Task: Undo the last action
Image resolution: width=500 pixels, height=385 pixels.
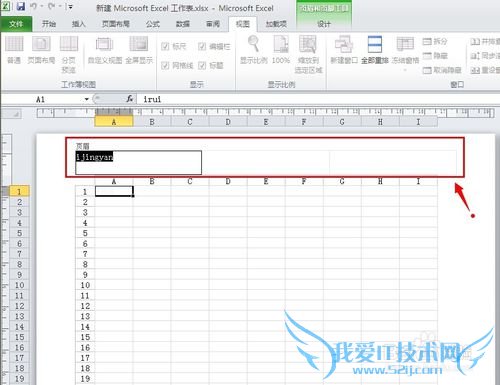Action: click(x=34, y=6)
